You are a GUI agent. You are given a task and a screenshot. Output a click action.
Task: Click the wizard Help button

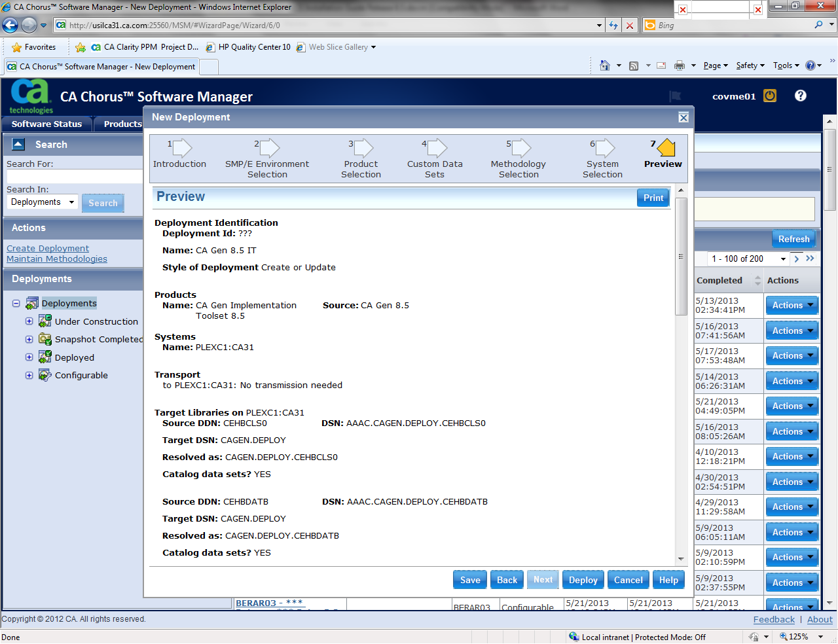tap(668, 580)
